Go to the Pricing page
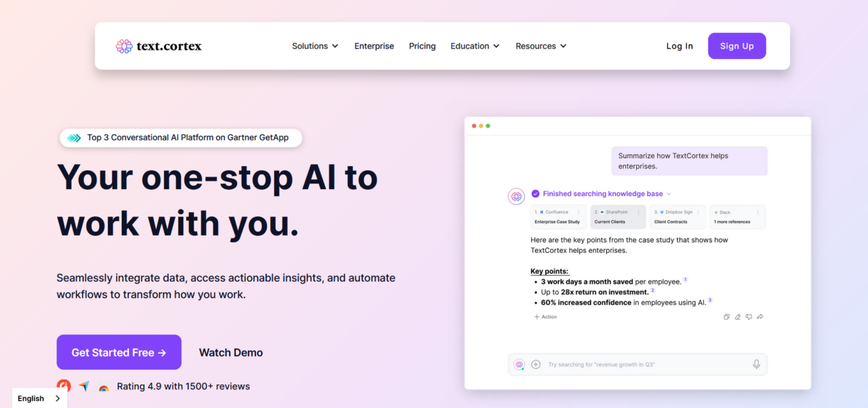 point(422,46)
